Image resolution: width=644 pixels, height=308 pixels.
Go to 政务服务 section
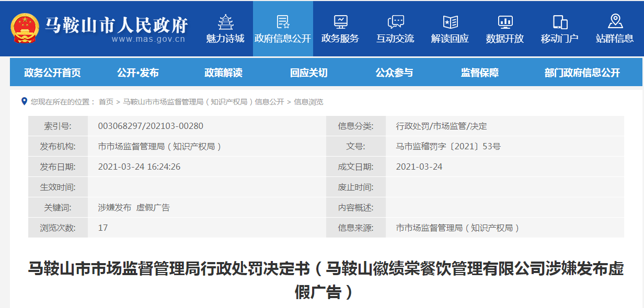tap(340, 39)
